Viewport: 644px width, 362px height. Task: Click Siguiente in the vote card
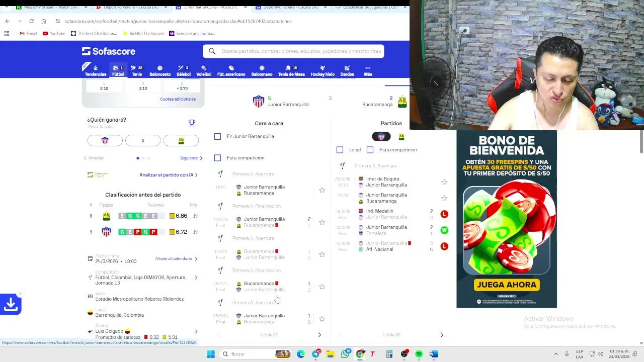tap(191, 158)
